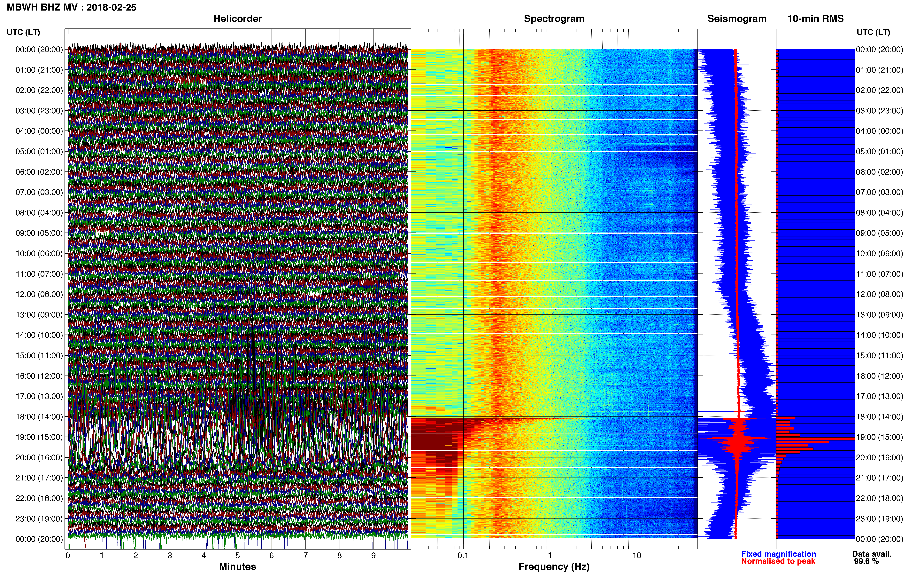Click the '9' minutes tick label
Screen dimensions: 924x578
[x=373, y=556]
